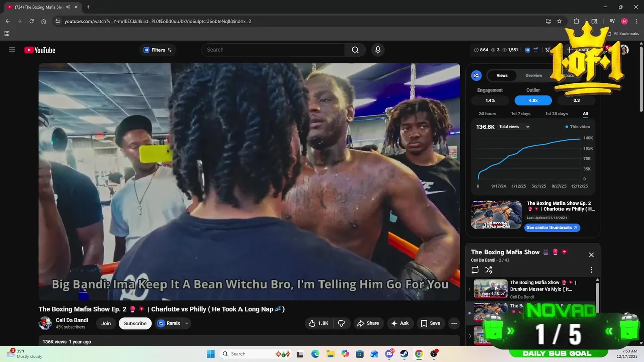
Task: Select the Outlier 4.8x pill
Action: coord(533,100)
